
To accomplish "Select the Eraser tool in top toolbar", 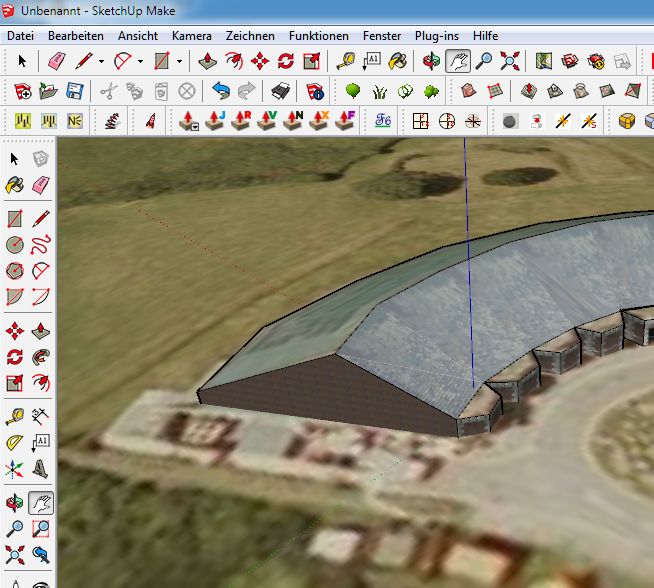I will point(57,61).
